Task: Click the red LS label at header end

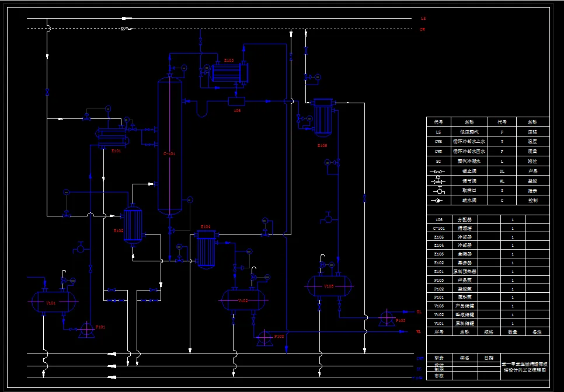Action: pos(423,18)
